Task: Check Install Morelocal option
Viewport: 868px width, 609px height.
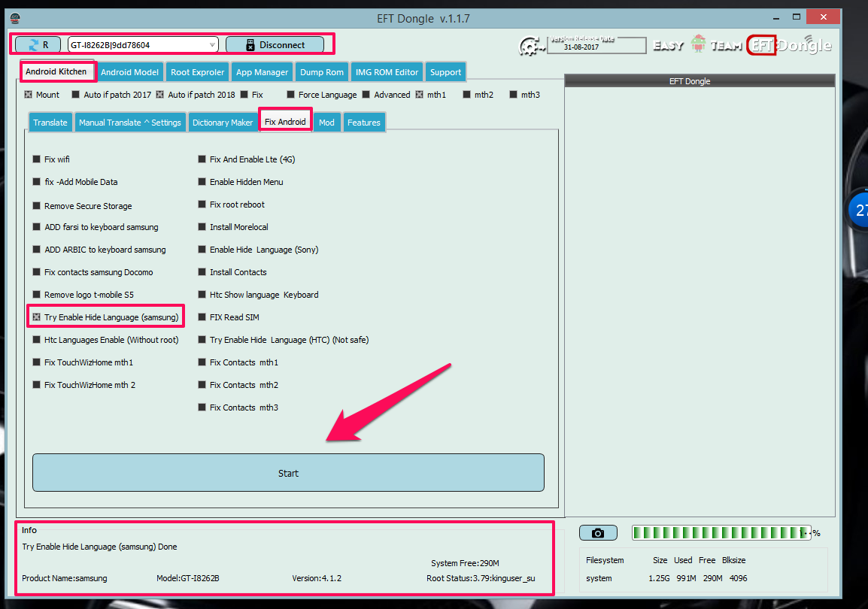Action: coord(202,227)
